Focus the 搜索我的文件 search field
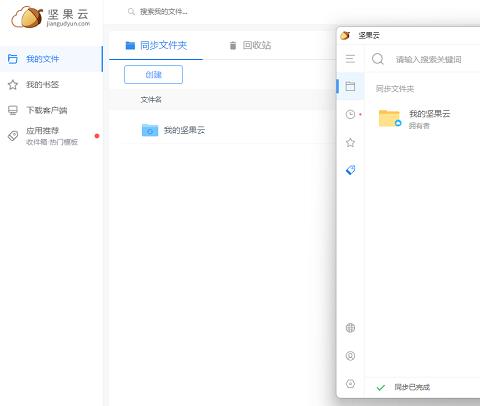The image size is (480, 406). coord(163,12)
